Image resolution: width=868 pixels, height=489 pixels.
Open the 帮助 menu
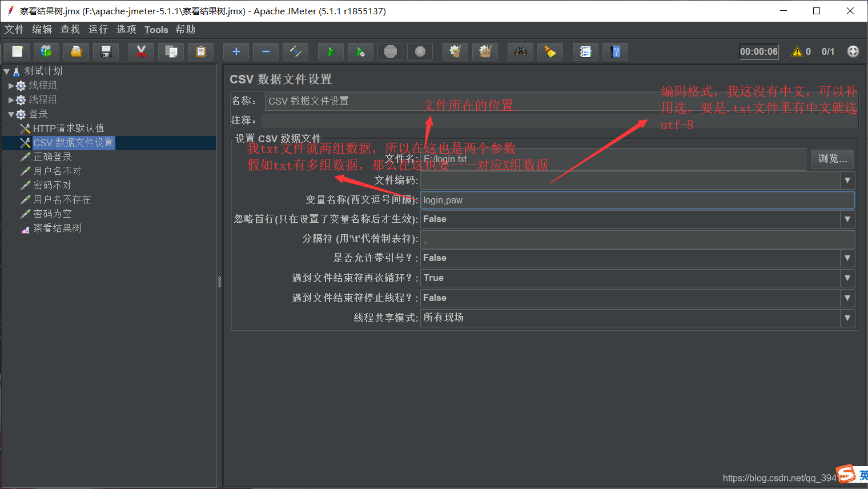[x=186, y=29]
